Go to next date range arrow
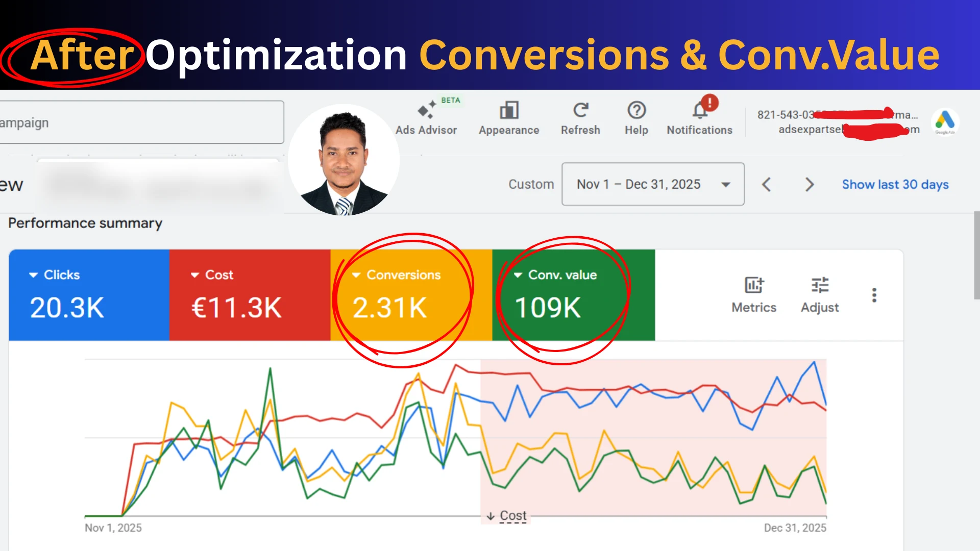 pyautogui.click(x=809, y=184)
